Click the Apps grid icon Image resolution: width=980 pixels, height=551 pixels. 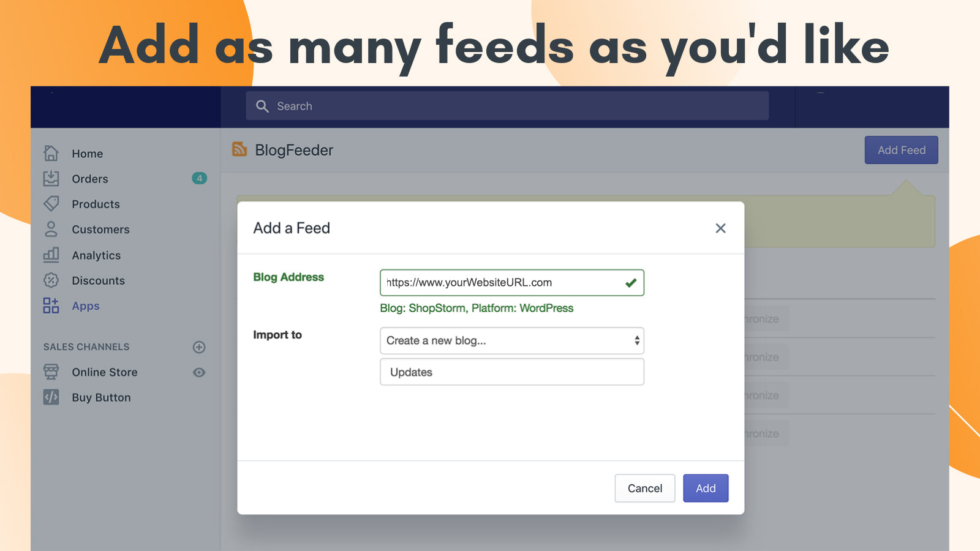pos(51,305)
